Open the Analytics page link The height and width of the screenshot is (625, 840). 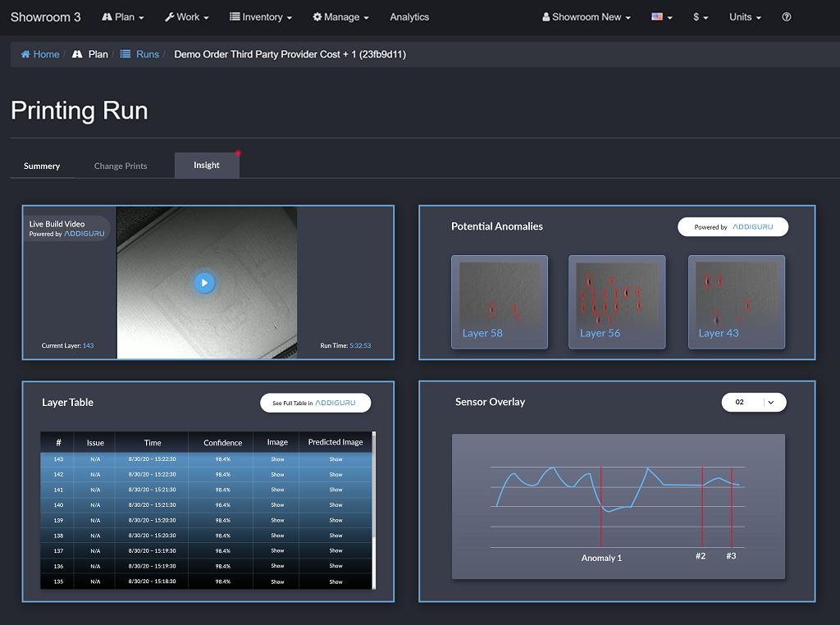coord(409,17)
